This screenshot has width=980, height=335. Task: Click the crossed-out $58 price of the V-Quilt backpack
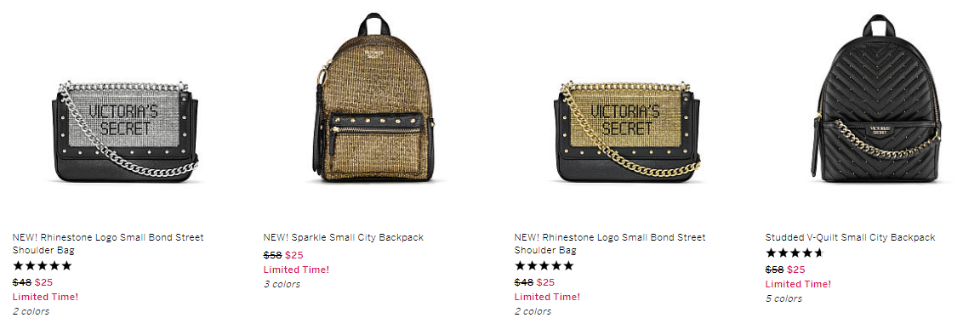point(774,270)
